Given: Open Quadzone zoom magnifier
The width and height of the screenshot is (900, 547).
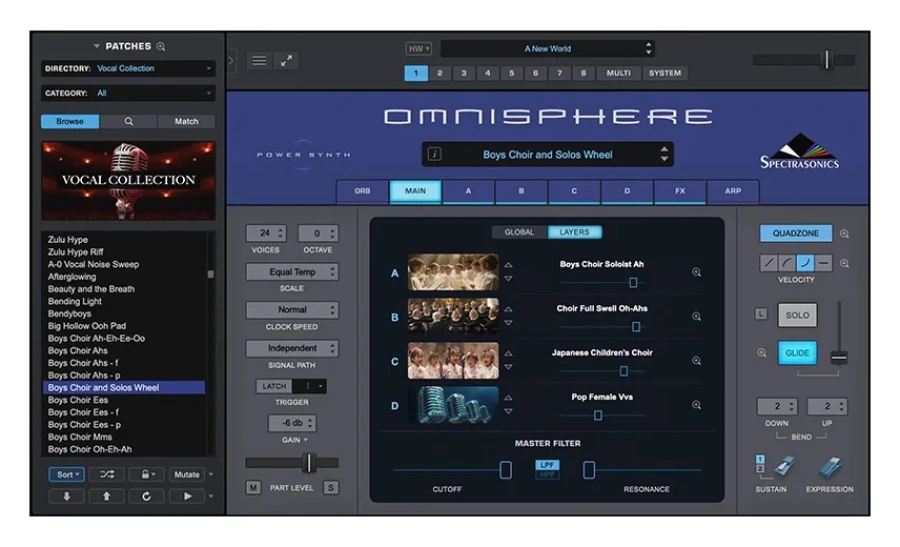Looking at the screenshot, I should [x=844, y=234].
